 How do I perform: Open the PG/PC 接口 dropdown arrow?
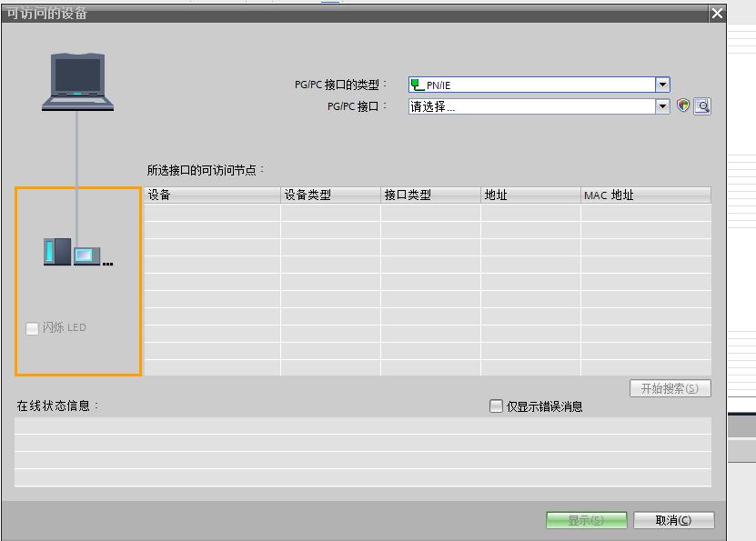[662, 106]
